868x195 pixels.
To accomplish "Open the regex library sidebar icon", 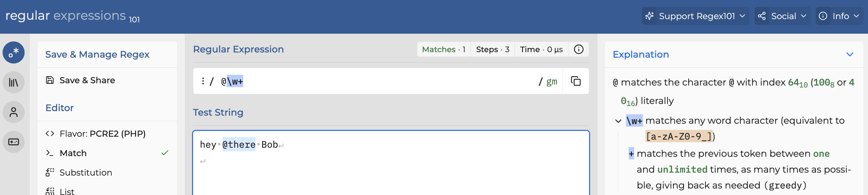I will point(14,82).
